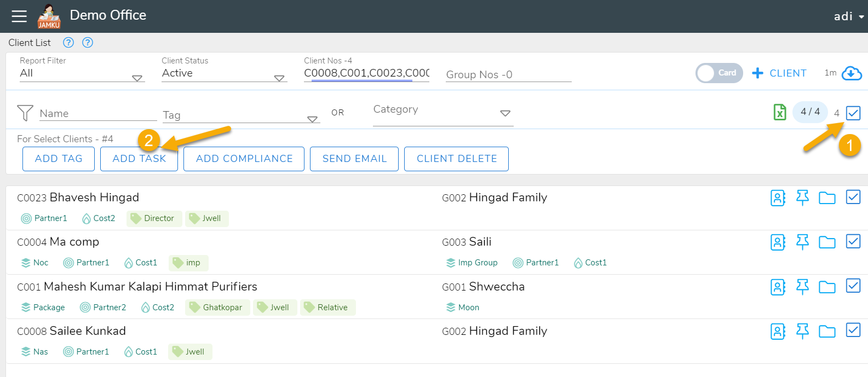Open client C0023 Bhavesh Hingad
Viewport: 868px width, 377px height.
[x=78, y=198]
